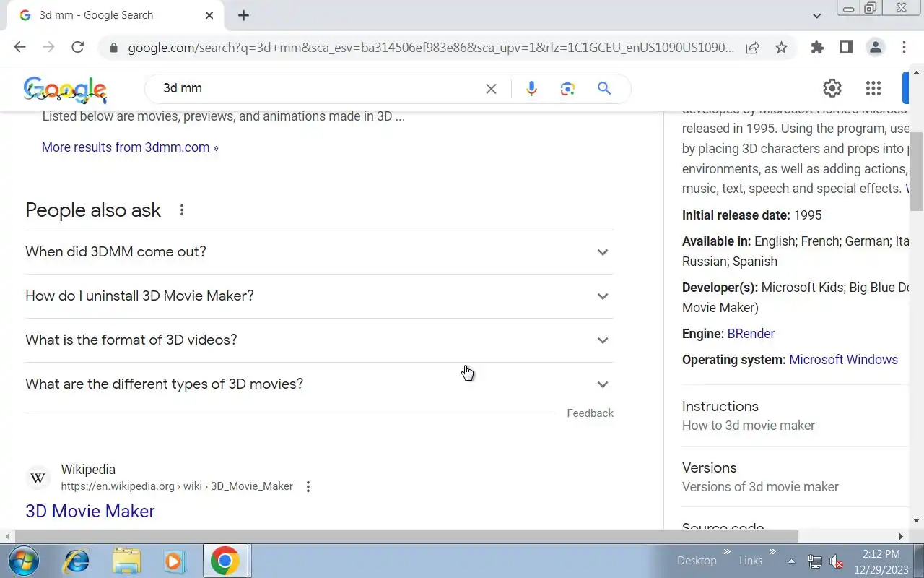Click the muted volume tray icon

[x=837, y=561]
